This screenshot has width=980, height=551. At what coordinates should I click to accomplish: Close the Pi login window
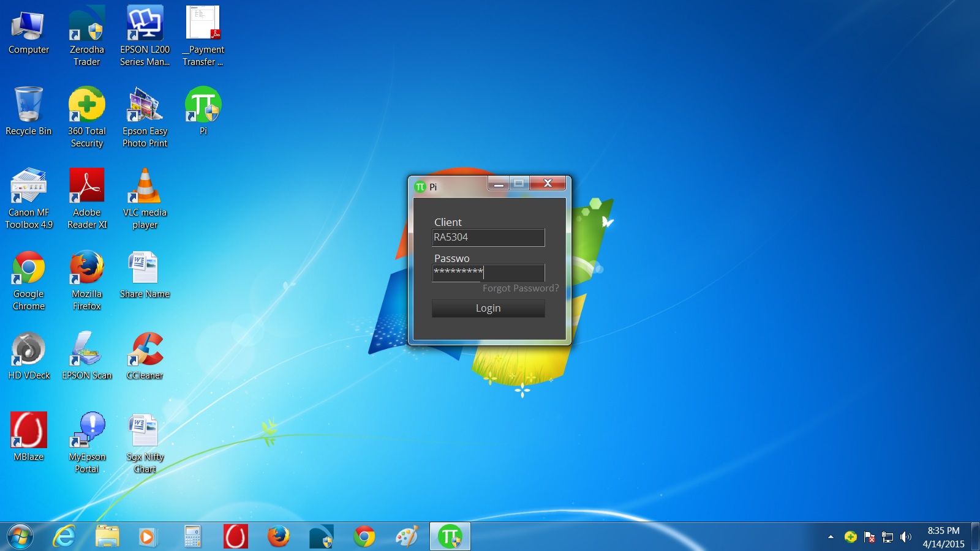pyautogui.click(x=548, y=183)
